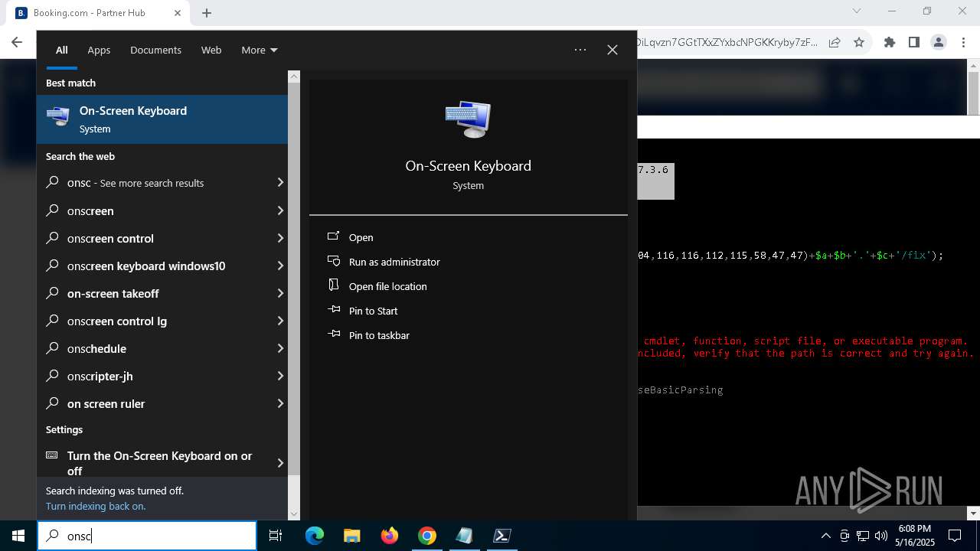The image size is (980, 551).
Task: Open the search panel options ellipsis
Action: (580, 50)
